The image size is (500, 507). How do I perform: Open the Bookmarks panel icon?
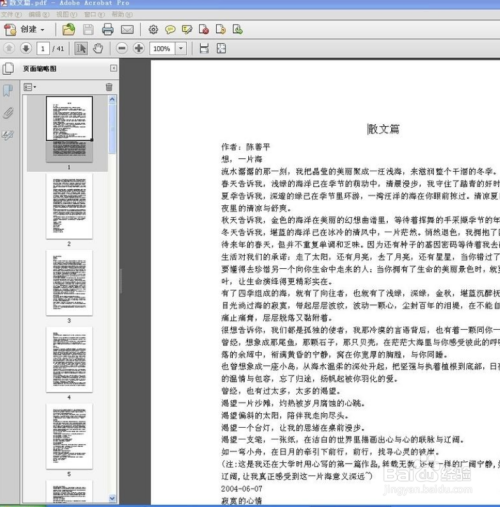click(x=8, y=91)
